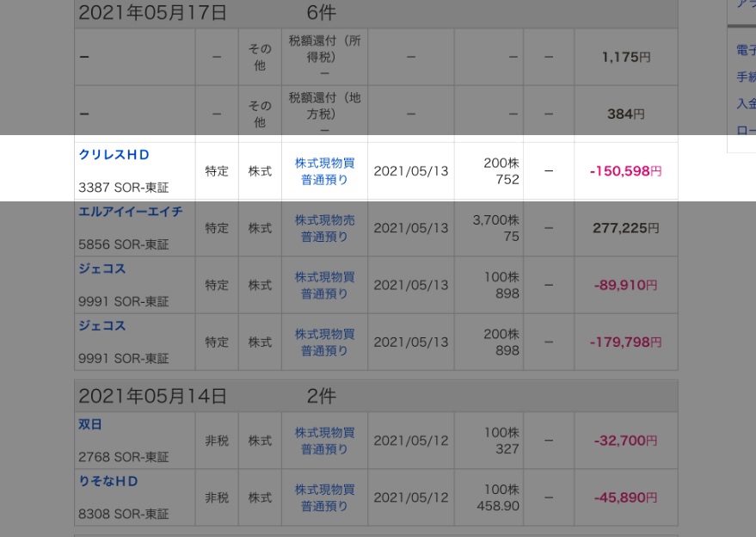Select the -45,890円 amount
Image resolution: width=756 pixels, height=537 pixels.
tap(626, 498)
